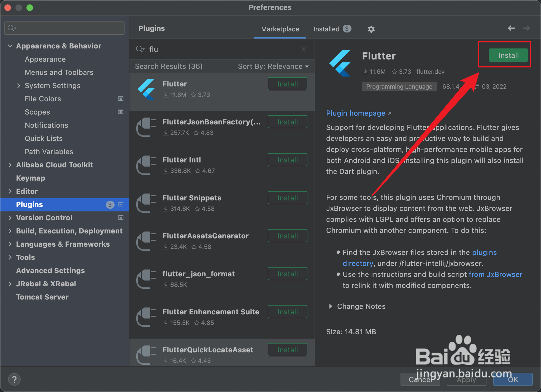This screenshot has width=541, height=392.
Task: Click project-level icon beside Scopes
Action: [x=121, y=112]
